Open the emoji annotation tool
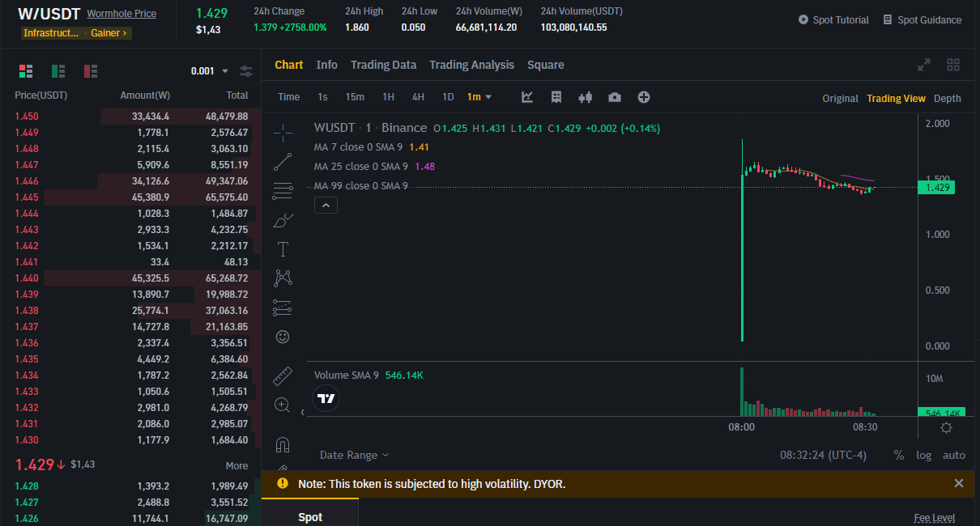 (x=283, y=336)
